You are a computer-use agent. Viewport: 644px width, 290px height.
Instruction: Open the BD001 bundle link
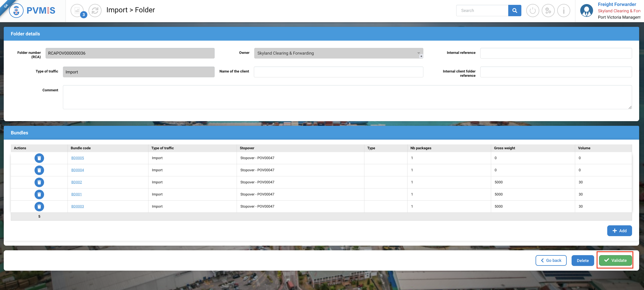tap(77, 194)
